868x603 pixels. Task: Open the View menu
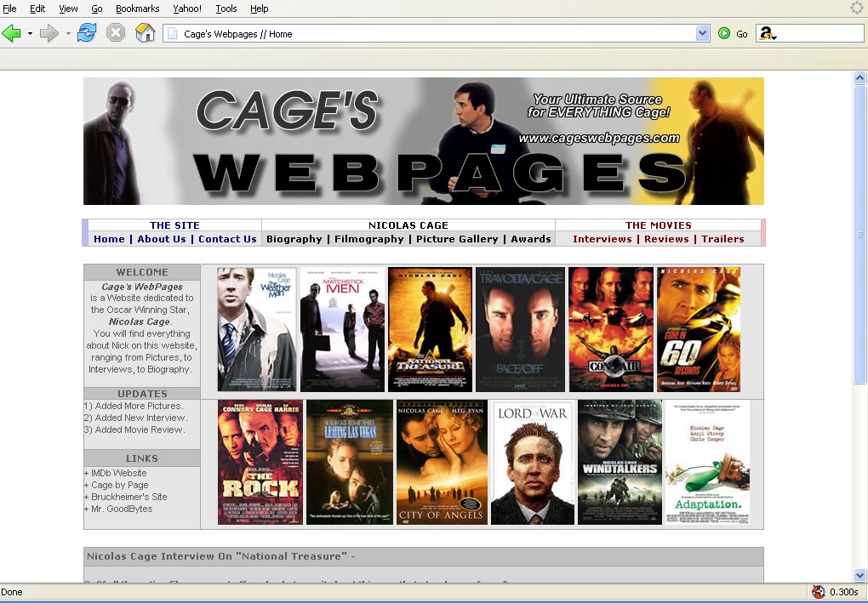[68, 9]
